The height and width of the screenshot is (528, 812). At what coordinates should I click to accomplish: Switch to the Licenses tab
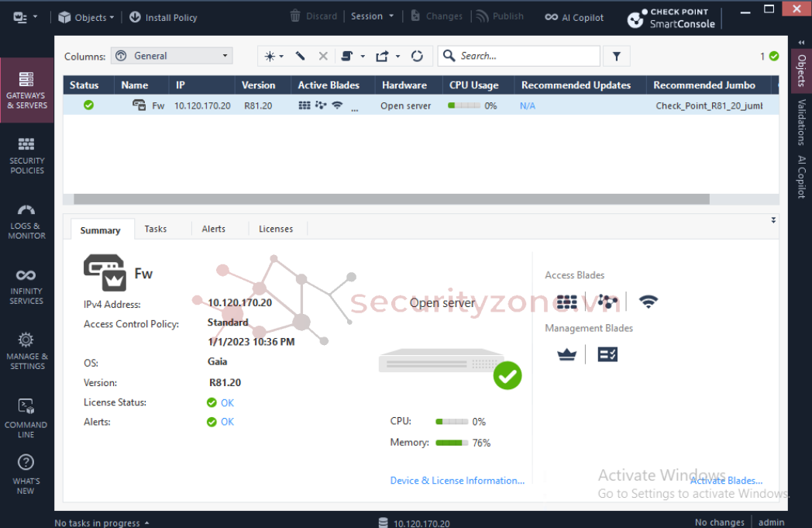[x=276, y=229]
